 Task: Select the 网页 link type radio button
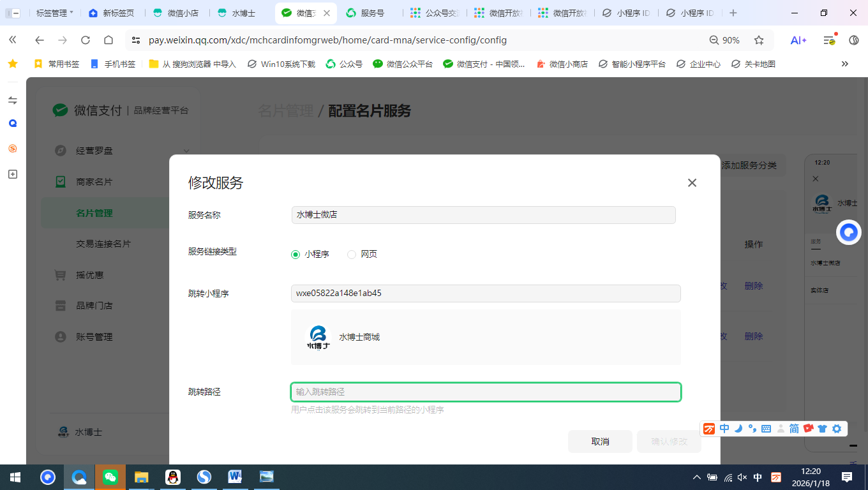[x=352, y=255]
